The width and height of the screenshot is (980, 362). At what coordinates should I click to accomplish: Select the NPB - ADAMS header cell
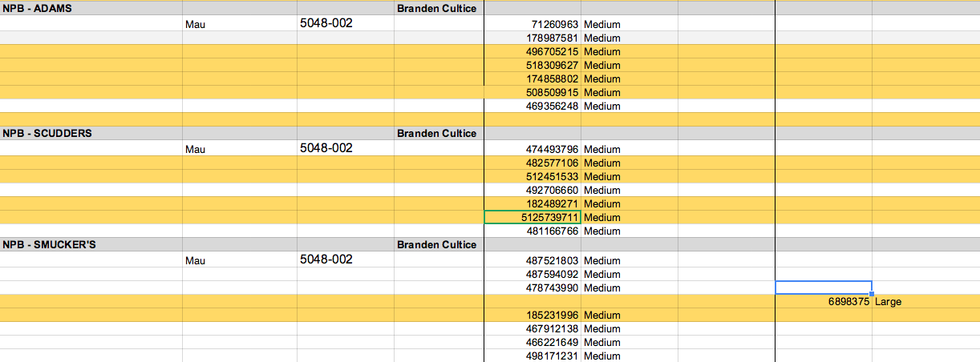point(48,8)
